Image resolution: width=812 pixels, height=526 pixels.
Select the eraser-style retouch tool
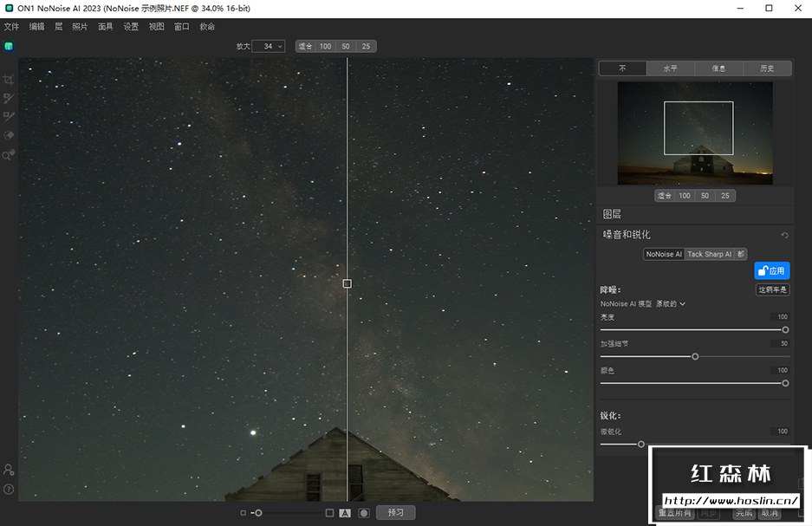coord(9,136)
